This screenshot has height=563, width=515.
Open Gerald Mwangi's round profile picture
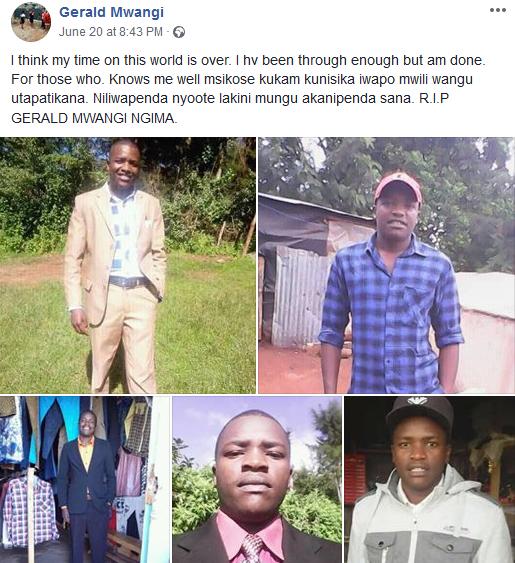[x=31, y=22]
